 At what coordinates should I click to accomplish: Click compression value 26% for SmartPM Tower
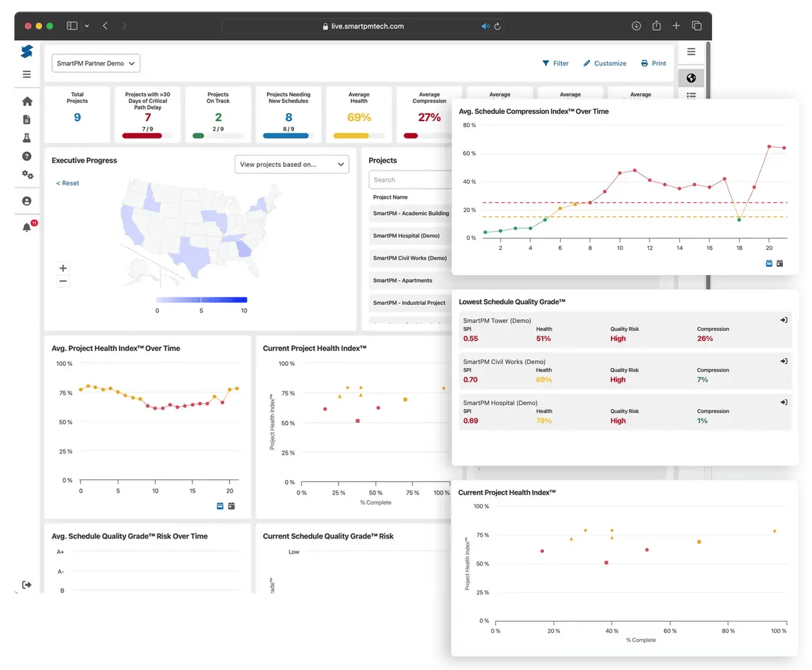[x=705, y=339]
